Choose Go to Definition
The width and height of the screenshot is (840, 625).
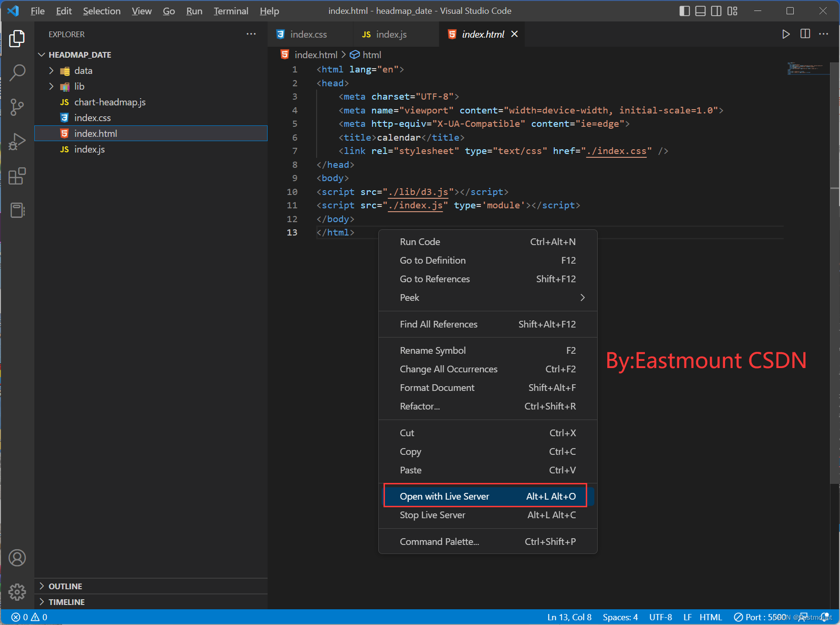pos(488,260)
